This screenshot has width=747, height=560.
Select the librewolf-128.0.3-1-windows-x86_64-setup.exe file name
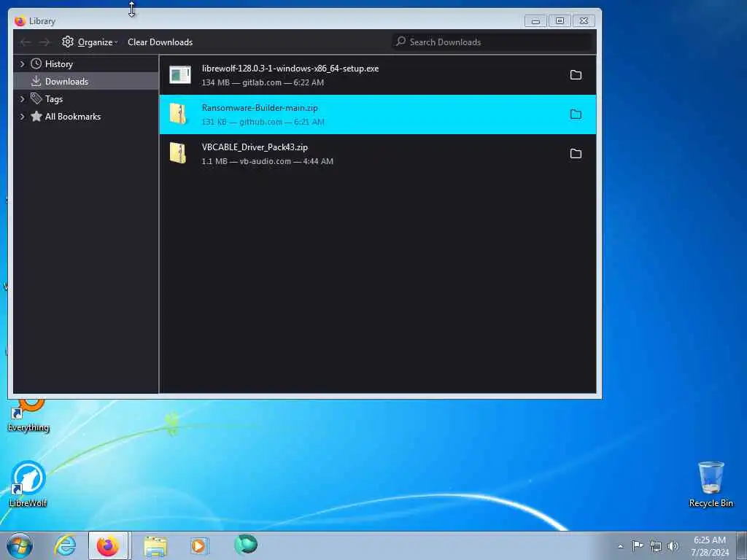click(290, 69)
